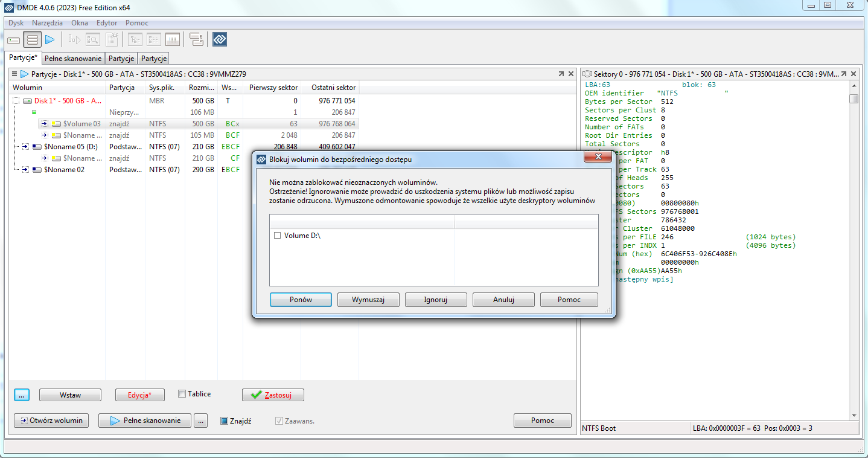This screenshot has height=458, width=868.
Task: Open the Pomoc menu in menu bar
Action: pos(137,23)
